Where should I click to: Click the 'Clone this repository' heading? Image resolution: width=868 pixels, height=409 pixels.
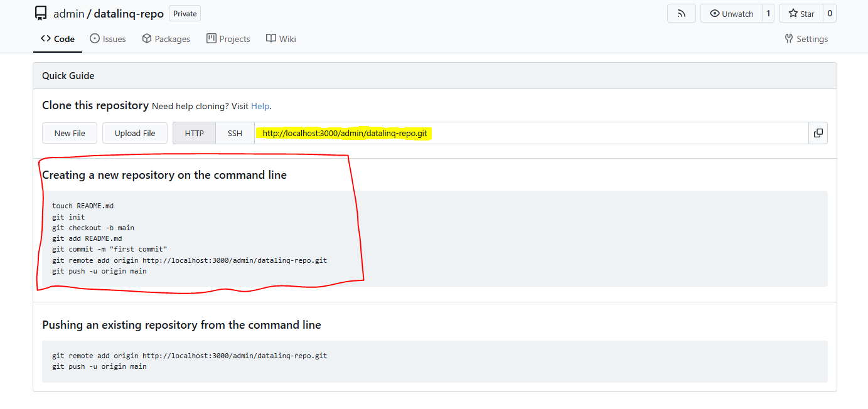95,105
